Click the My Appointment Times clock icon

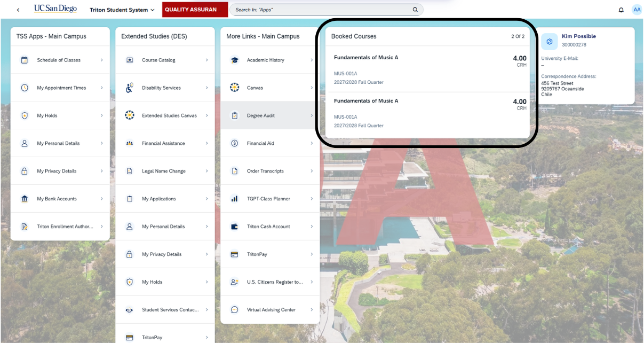coord(25,88)
